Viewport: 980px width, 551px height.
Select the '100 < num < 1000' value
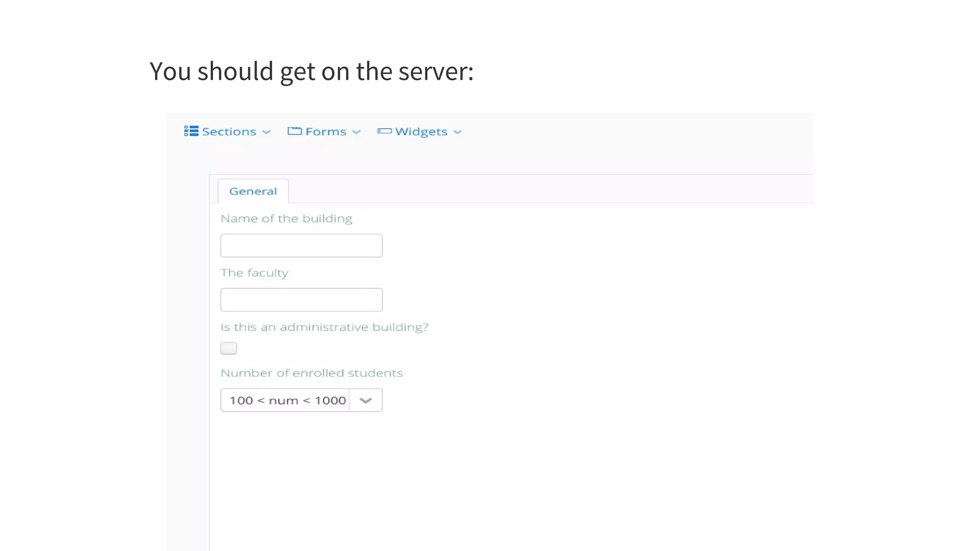pyautogui.click(x=288, y=400)
